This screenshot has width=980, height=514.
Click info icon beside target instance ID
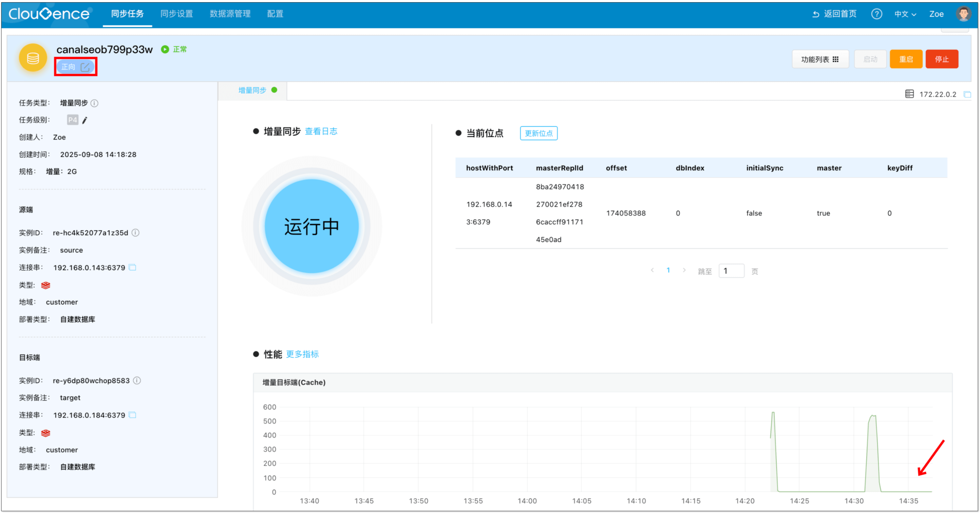(137, 380)
